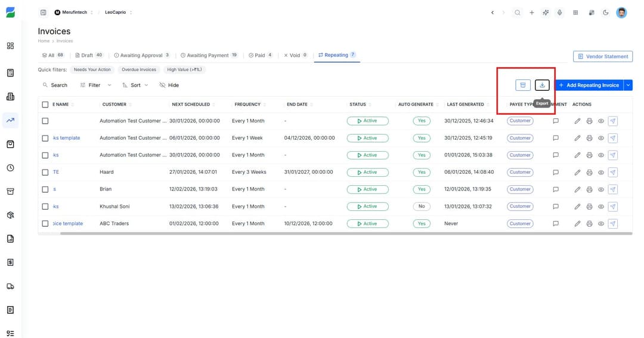This screenshot has width=644, height=338.
Task: Click the archive icon beside Export
Action: click(x=522, y=85)
